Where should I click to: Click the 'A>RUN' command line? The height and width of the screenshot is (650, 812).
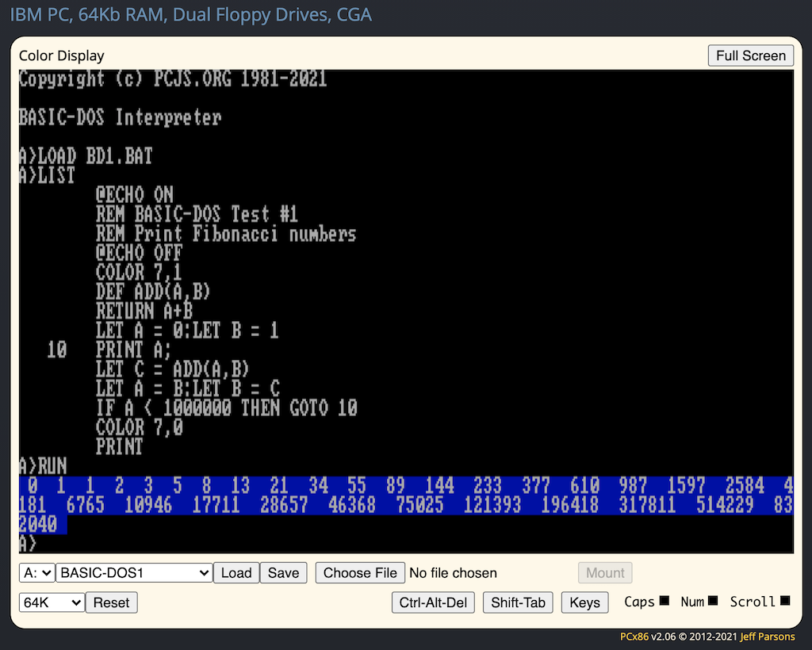(x=43, y=466)
